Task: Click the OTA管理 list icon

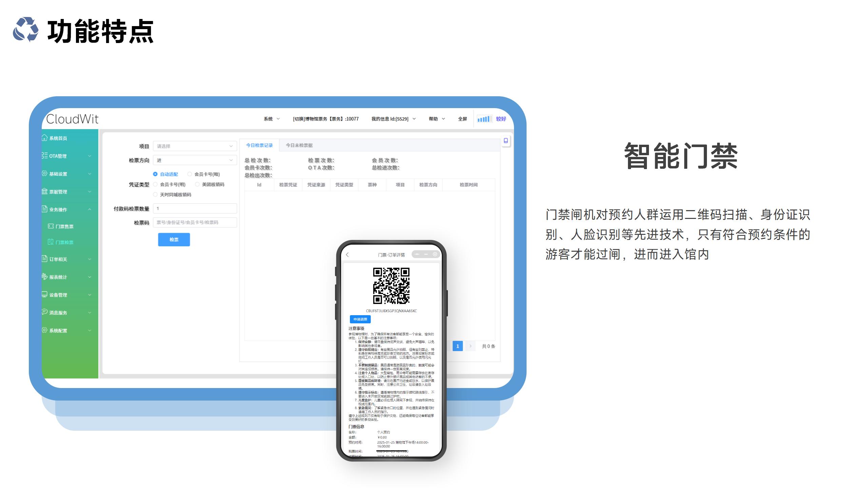Action: [x=44, y=156]
